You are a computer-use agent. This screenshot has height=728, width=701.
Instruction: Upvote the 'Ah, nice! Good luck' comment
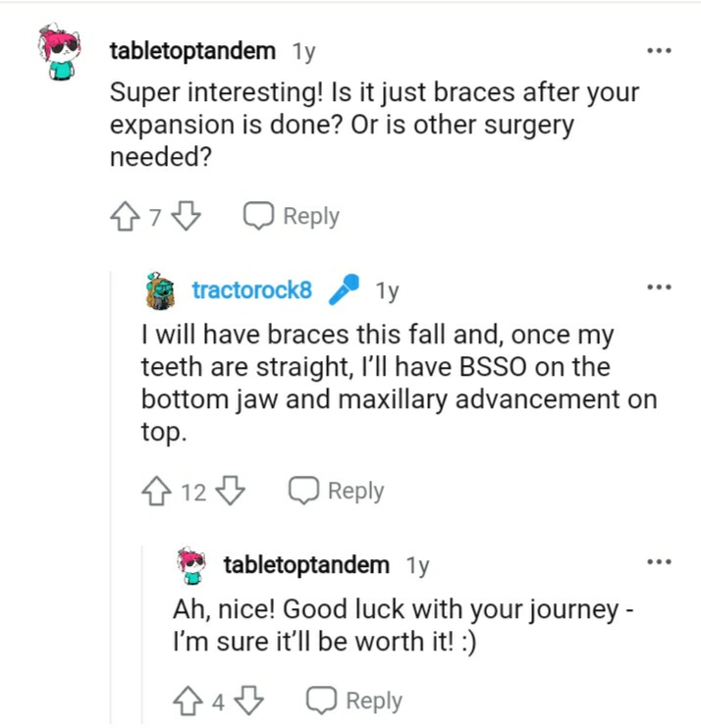tap(188, 702)
